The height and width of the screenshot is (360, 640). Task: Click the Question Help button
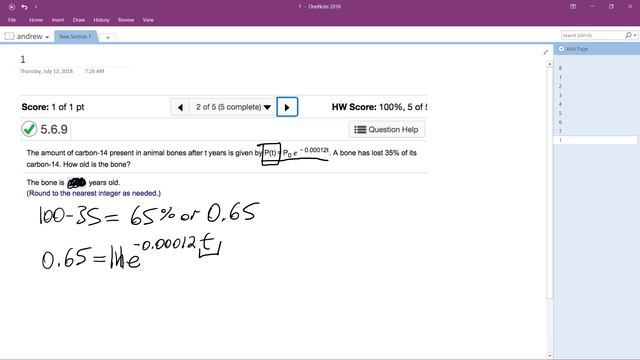pos(387,129)
